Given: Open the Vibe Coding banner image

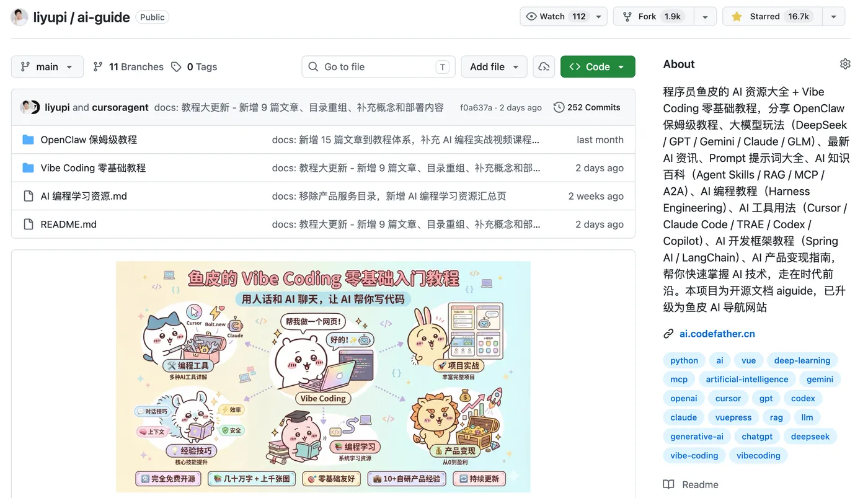Looking at the screenshot, I should pos(323,376).
